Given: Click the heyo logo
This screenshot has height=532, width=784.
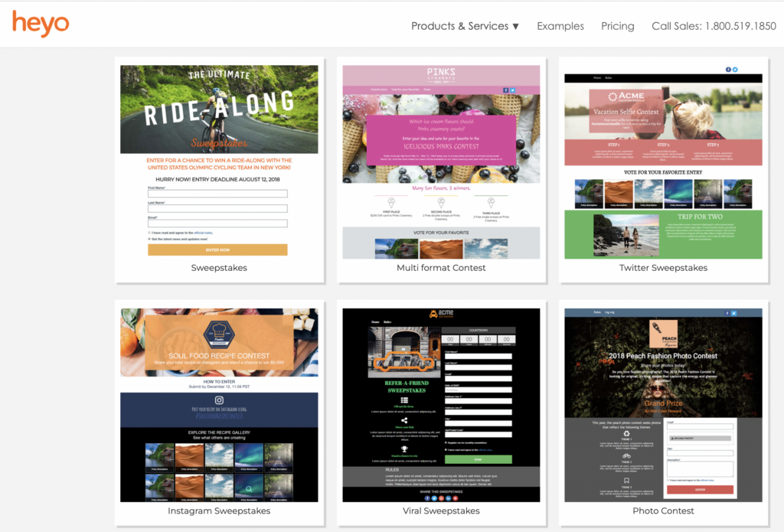Looking at the screenshot, I should click(x=40, y=24).
